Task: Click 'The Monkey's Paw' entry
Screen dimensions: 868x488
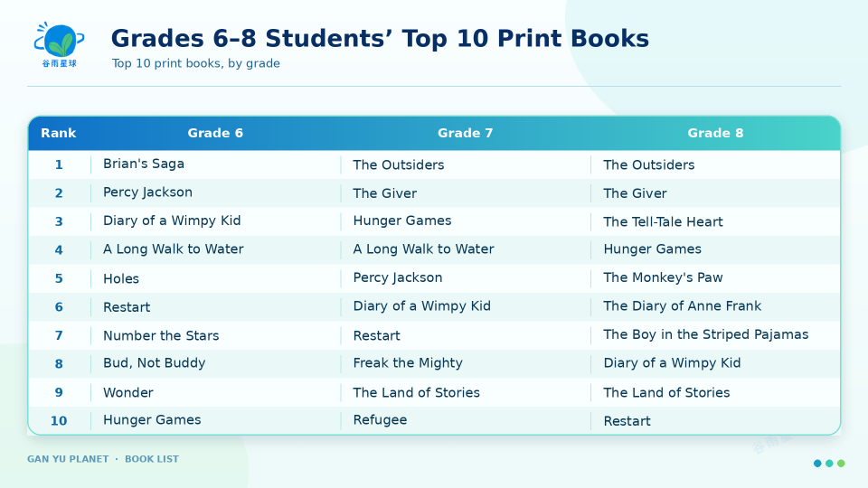Action: [x=663, y=277]
